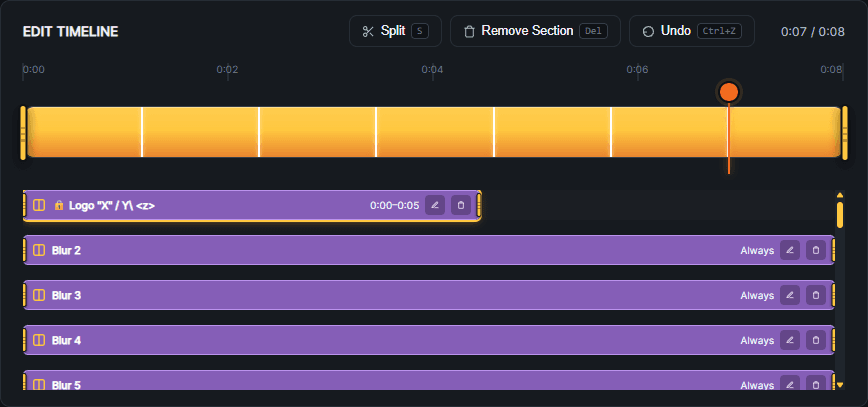Click the panel icon on the Blur 2 row
The width and height of the screenshot is (868, 407).
click(39, 250)
